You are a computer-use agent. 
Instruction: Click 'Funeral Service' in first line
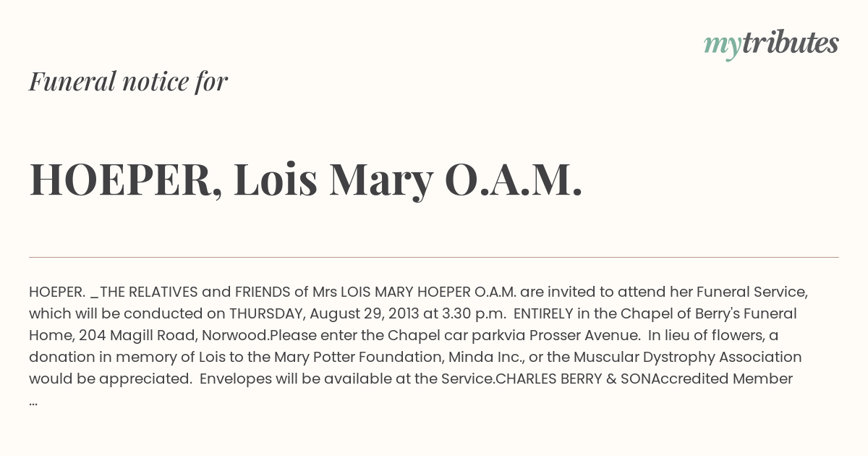pos(752,292)
